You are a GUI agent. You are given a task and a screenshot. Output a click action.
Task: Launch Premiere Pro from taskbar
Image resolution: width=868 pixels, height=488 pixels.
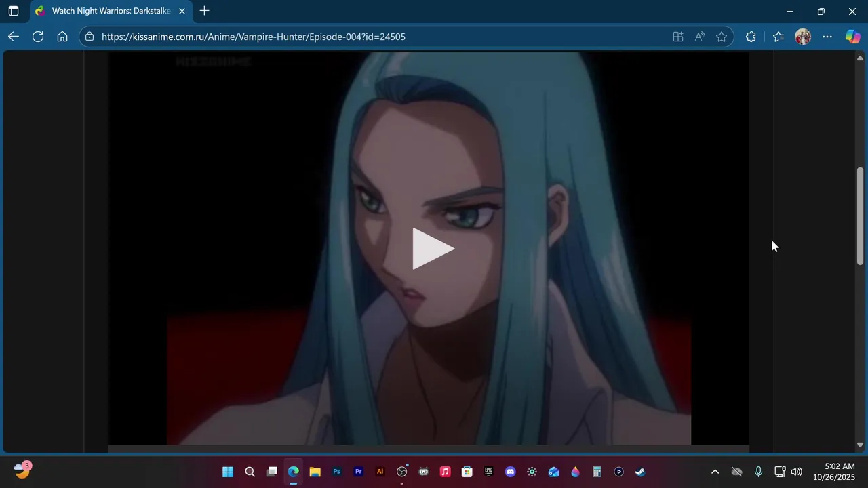pyautogui.click(x=358, y=472)
